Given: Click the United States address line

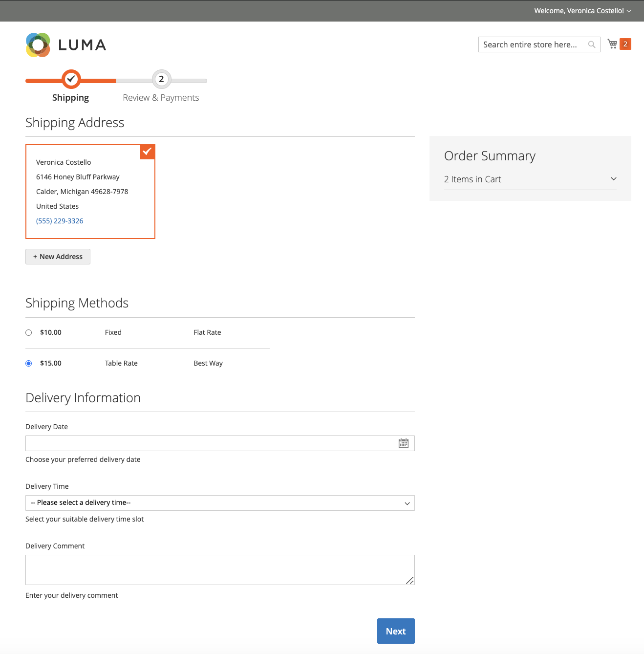Looking at the screenshot, I should [57, 206].
